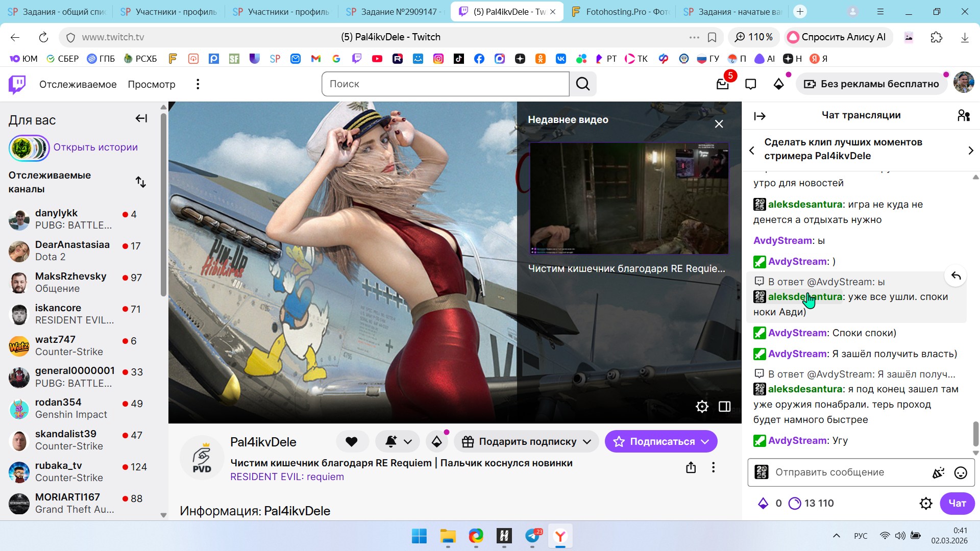Open the chat settings gear icon

(925, 504)
